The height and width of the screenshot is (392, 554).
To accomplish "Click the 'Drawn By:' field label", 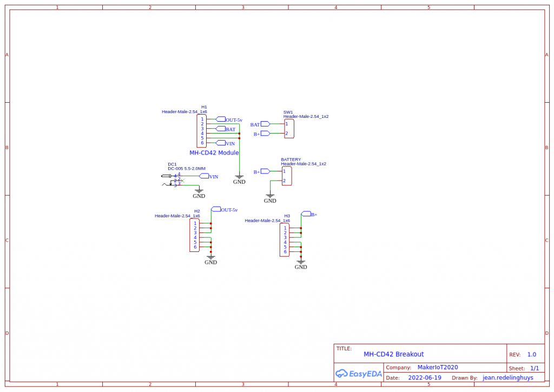I will point(465,378).
